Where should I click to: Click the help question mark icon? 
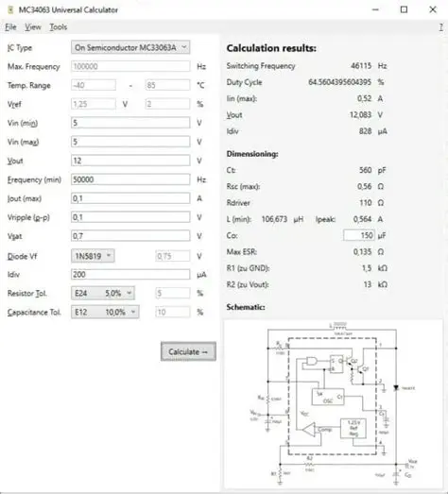pos(441,27)
